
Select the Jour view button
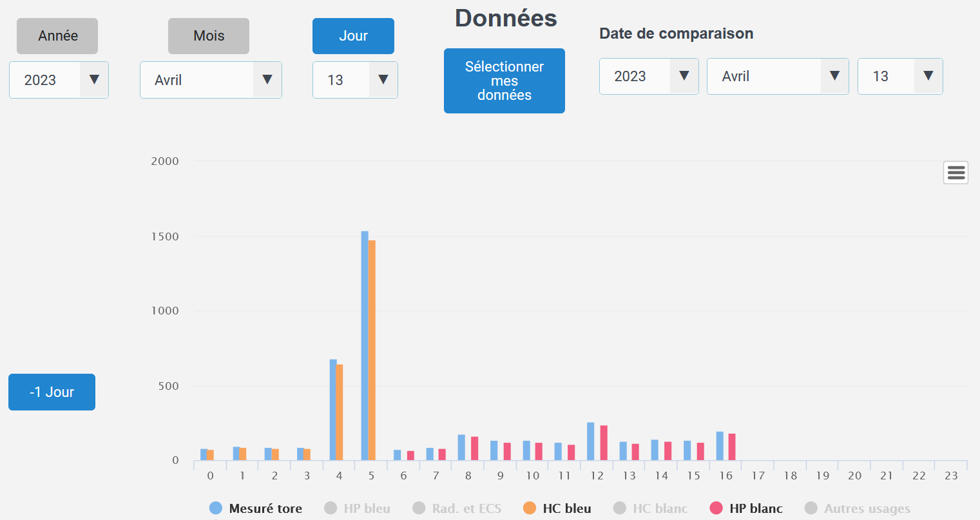(x=353, y=36)
